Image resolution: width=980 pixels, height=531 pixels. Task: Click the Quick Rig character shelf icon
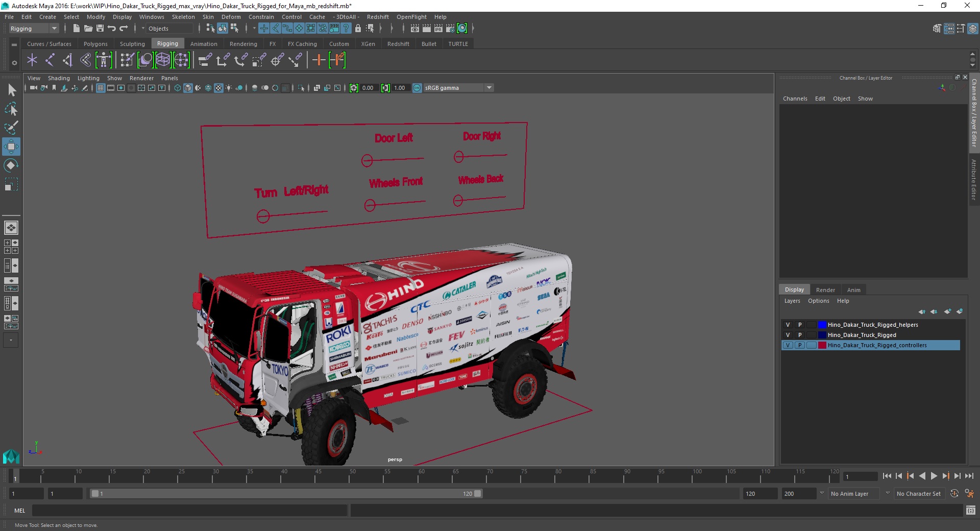pos(104,60)
